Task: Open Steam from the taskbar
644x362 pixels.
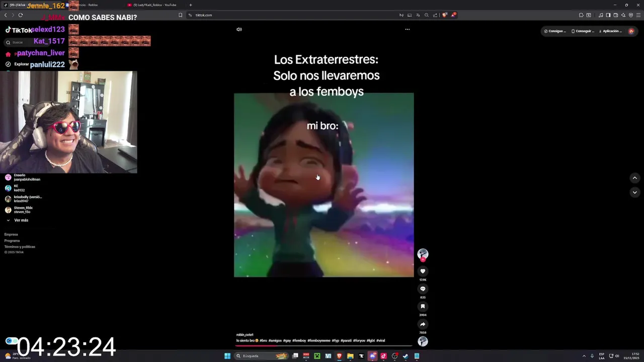Action: click(x=406, y=356)
